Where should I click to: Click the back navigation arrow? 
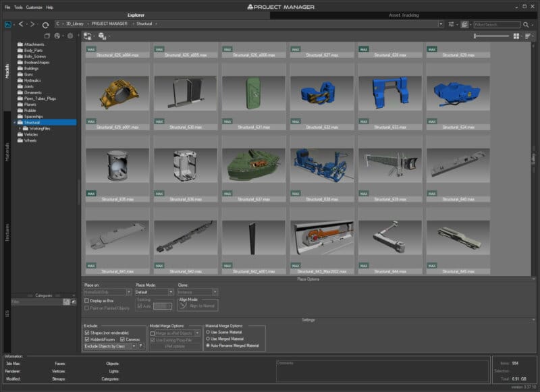[x=21, y=24]
